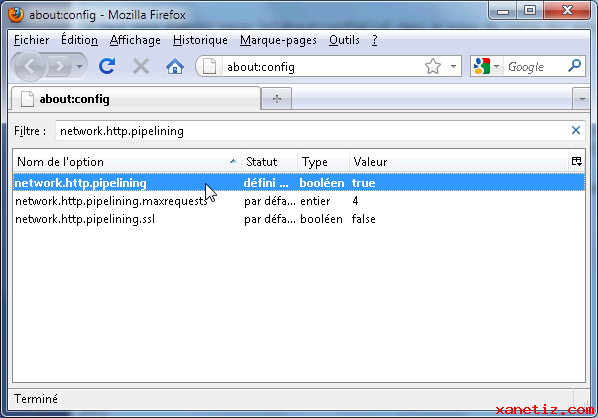The width and height of the screenshot is (598, 418).
Task: Click the Firefox logo in the title bar
Action: (x=16, y=14)
